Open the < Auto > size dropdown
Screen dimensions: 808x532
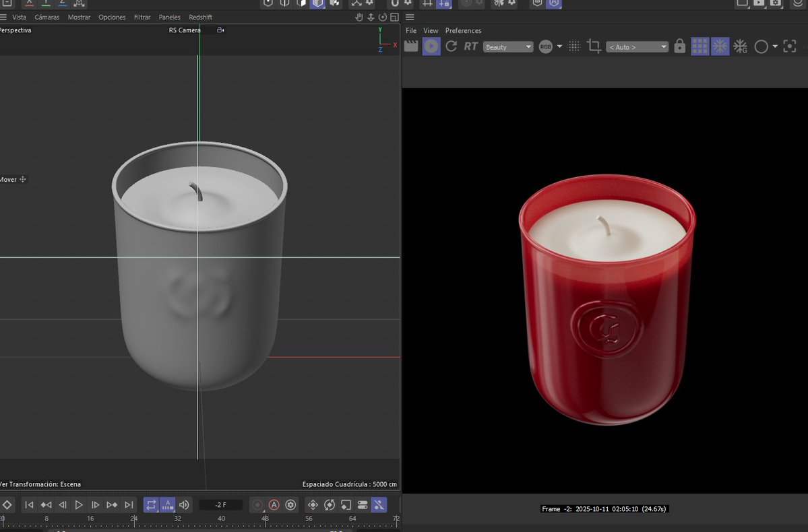click(x=638, y=47)
